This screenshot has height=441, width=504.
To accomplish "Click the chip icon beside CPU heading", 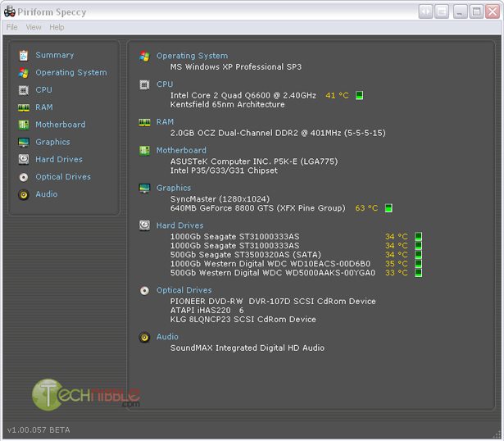I will coord(144,85).
